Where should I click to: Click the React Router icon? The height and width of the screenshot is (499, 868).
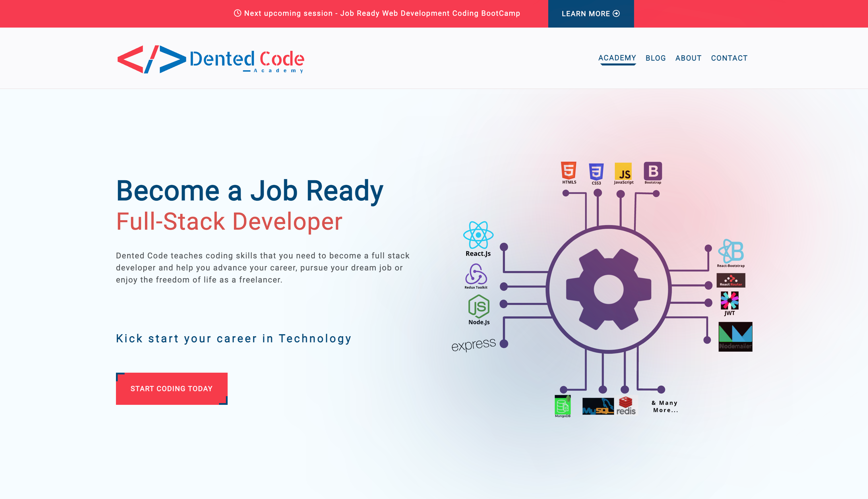[x=731, y=280]
